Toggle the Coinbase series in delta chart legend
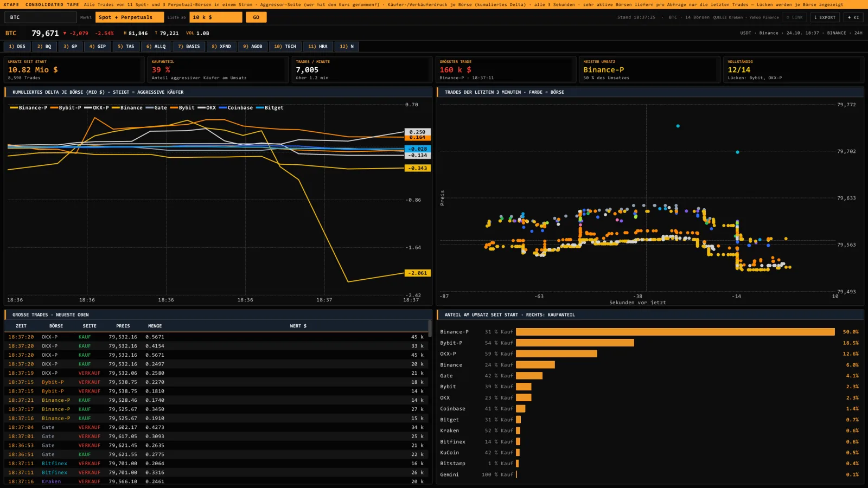The height and width of the screenshot is (488, 868). [236, 108]
